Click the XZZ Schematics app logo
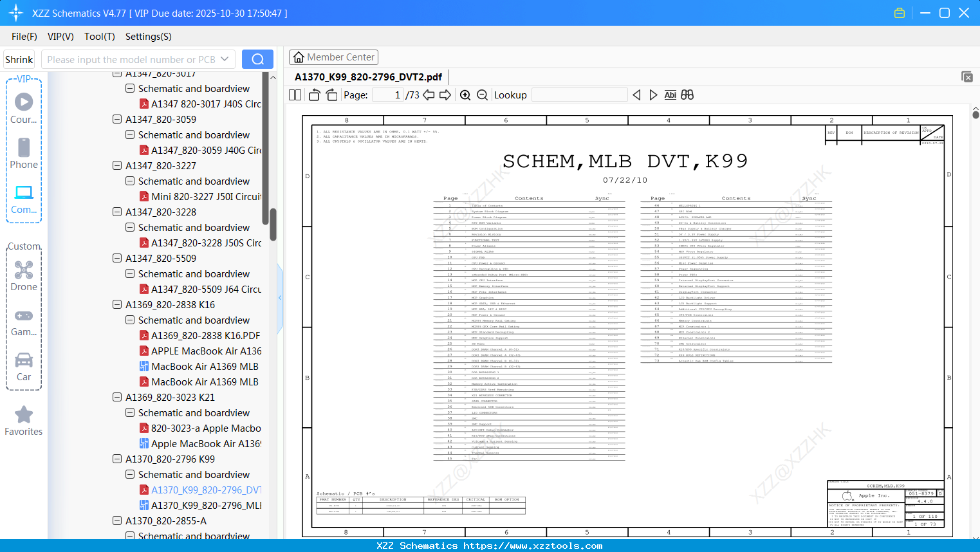Viewport: 980px width, 552px height. click(16, 13)
